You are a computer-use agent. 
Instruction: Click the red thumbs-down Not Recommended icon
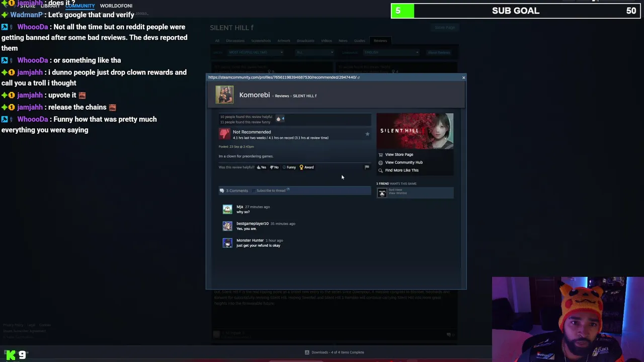click(x=224, y=134)
